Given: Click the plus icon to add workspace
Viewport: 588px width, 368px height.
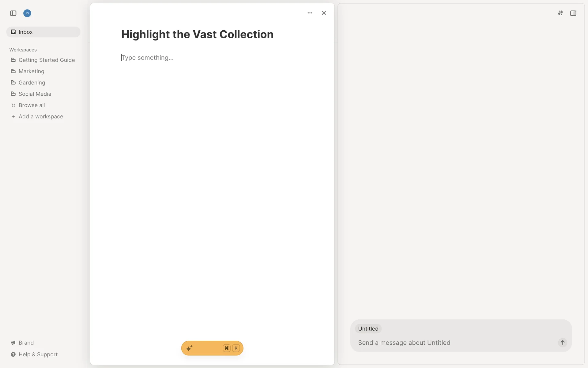Looking at the screenshot, I should coord(13,117).
